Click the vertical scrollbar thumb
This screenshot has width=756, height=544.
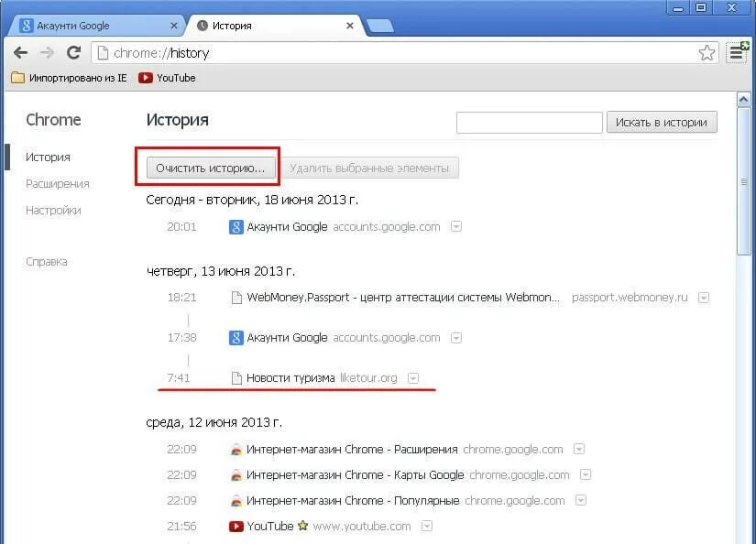point(743,181)
